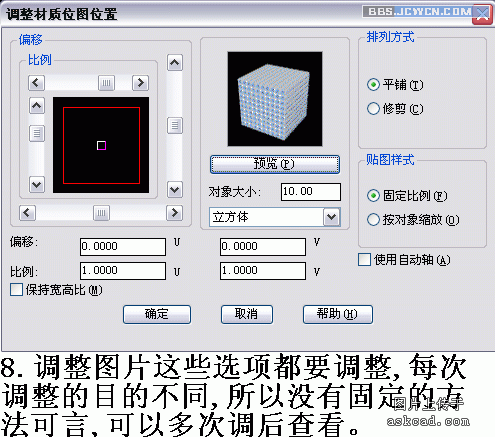Close the 调整材质位图位置 dialog

pyautogui.click(x=482, y=14)
